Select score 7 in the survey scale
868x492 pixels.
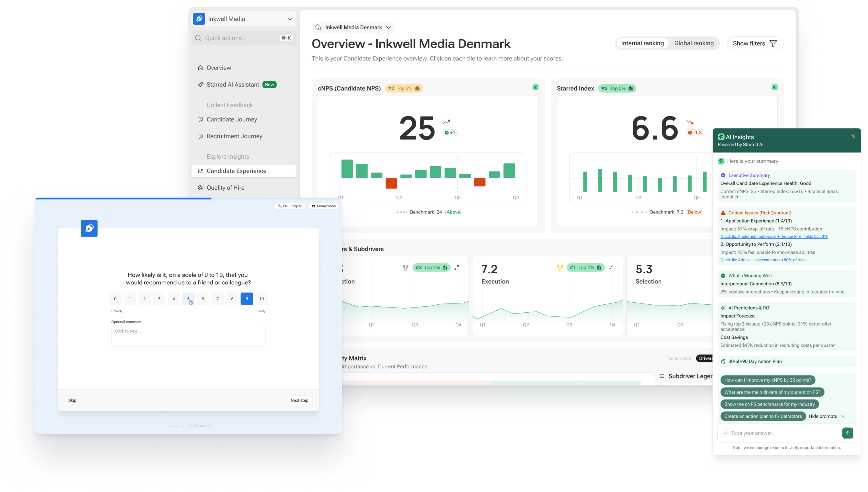217,299
